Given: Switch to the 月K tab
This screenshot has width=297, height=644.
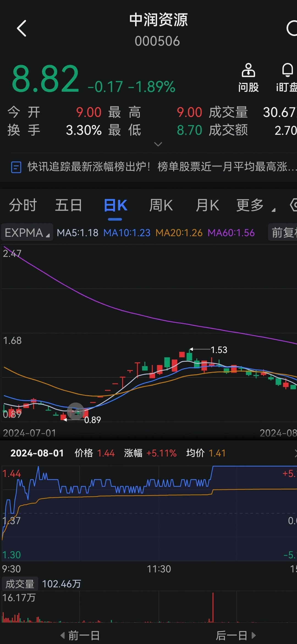Looking at the screenshot, I should point(207,205).
